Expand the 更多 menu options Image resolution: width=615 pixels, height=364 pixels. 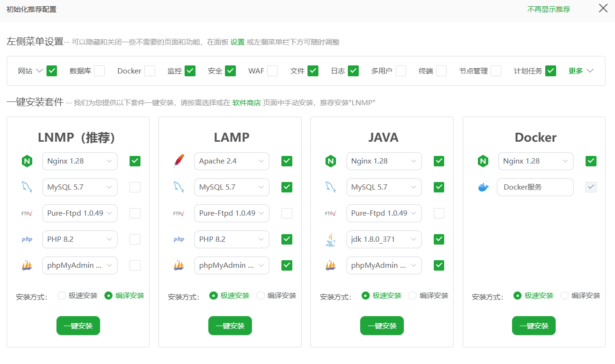point(581,71)
